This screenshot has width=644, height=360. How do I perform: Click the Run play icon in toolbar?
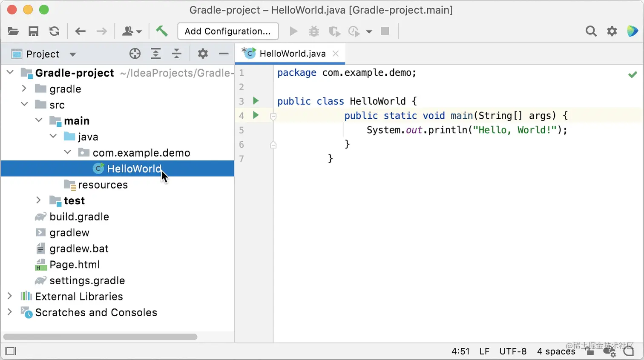click(x=293, y=31)
